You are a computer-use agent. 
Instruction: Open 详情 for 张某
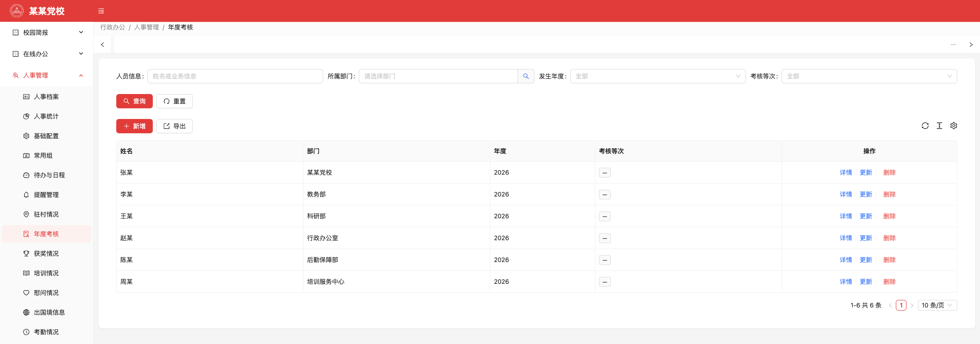point(845,172)
